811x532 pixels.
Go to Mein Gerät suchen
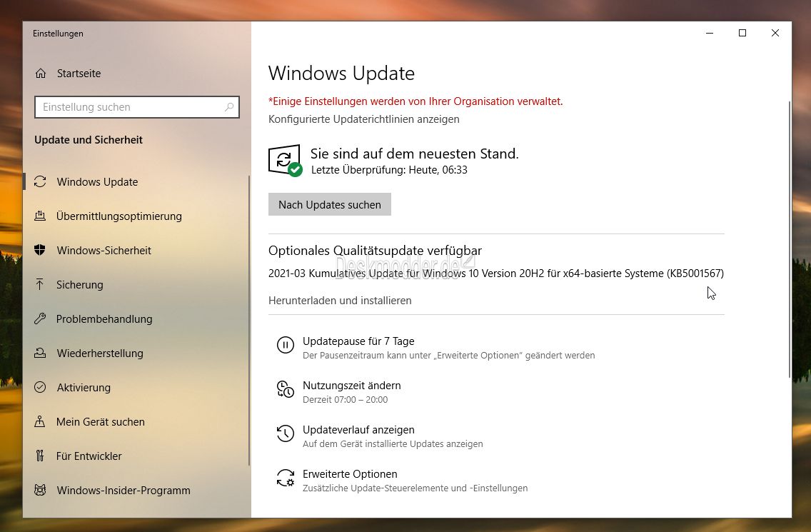(136, 421)
